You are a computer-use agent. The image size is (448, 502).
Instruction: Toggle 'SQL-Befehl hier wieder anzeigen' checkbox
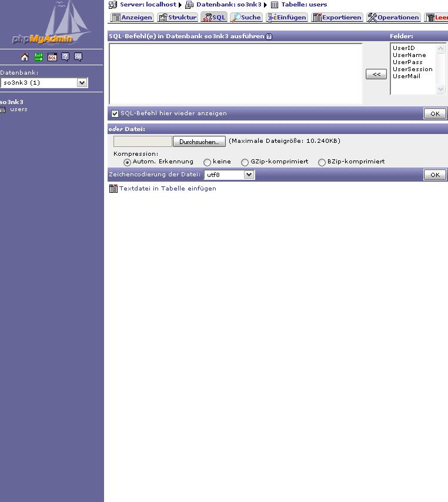[115, 114]
